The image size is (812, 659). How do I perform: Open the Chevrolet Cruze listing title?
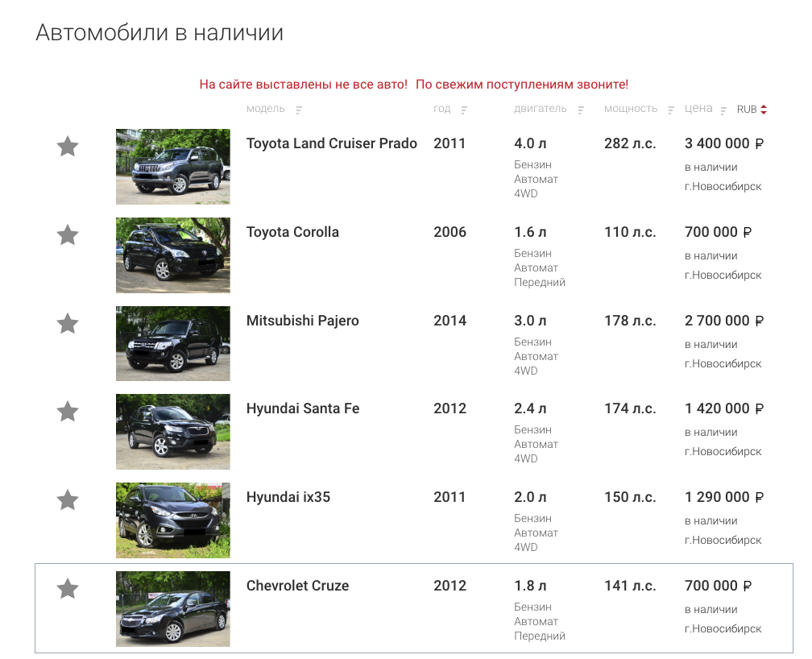[297, 586]
